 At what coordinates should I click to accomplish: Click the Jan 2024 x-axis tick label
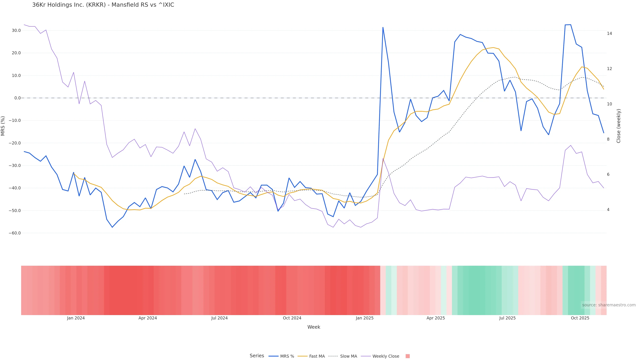[x=76, y=318]
